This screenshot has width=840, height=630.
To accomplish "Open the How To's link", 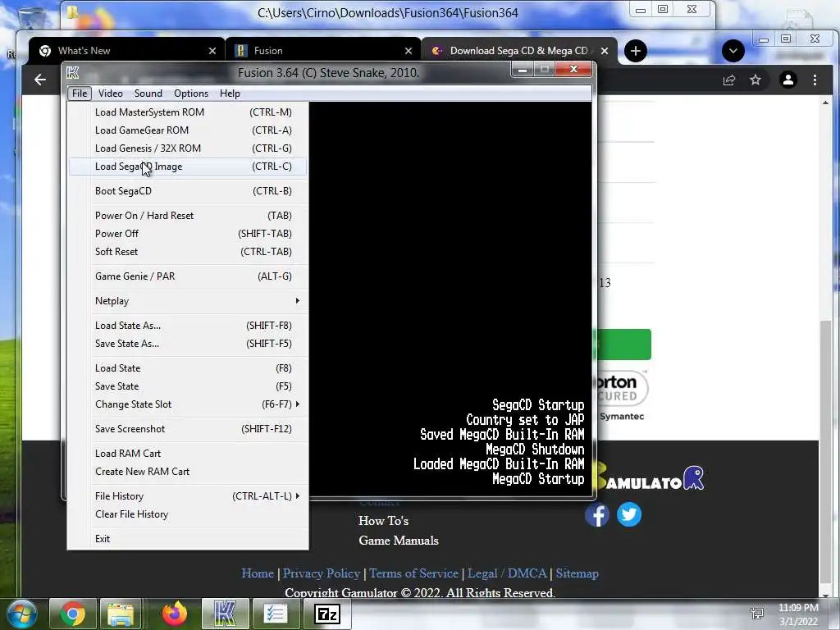I will (x=384, y=521).
